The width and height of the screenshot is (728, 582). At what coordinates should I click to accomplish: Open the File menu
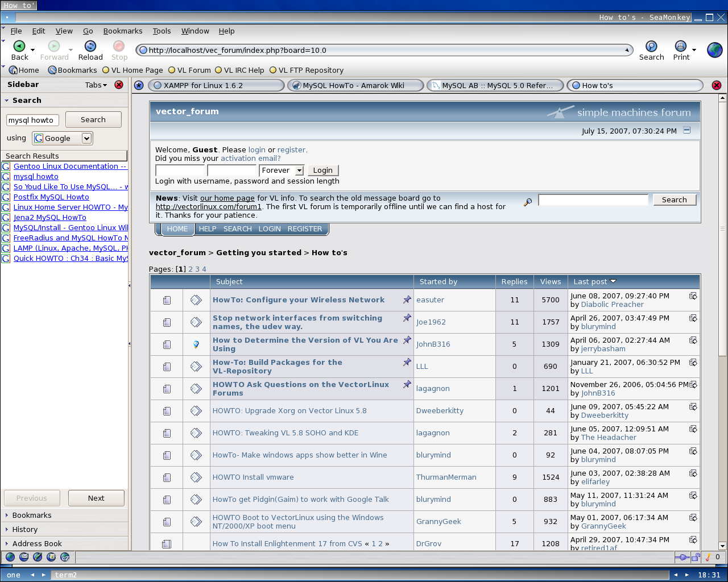tap(16, 31)
